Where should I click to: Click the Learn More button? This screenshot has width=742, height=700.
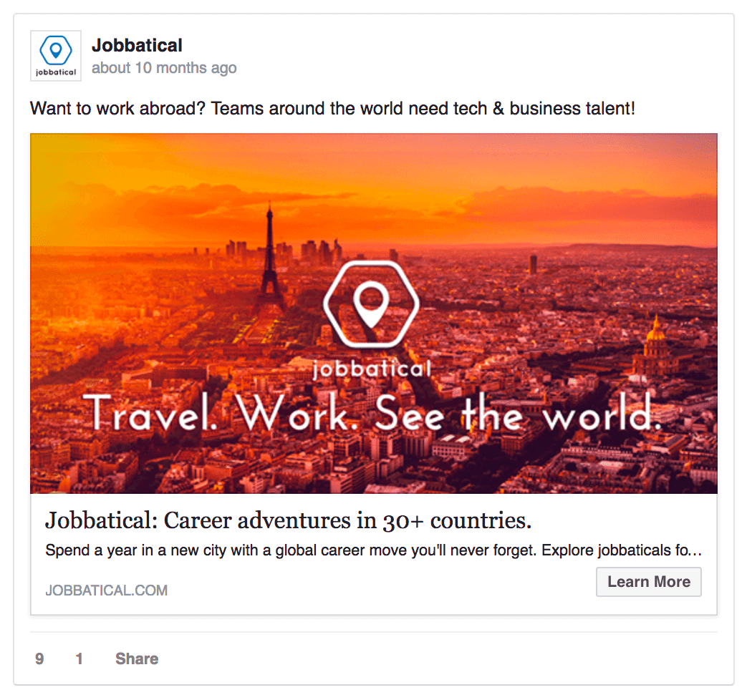649,582
